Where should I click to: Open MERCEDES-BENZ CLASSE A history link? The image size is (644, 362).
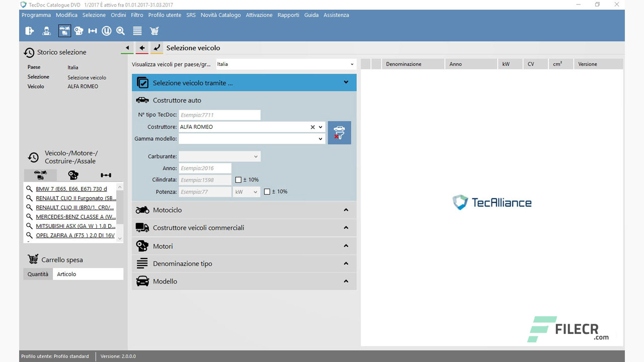tap(75, 217)
